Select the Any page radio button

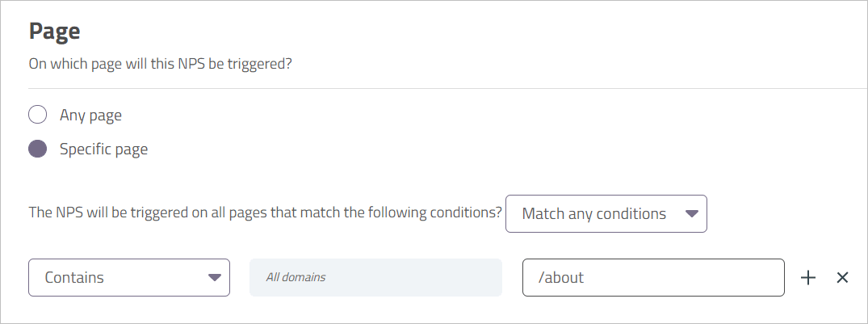pyautogui.click(x=37, y=115)
